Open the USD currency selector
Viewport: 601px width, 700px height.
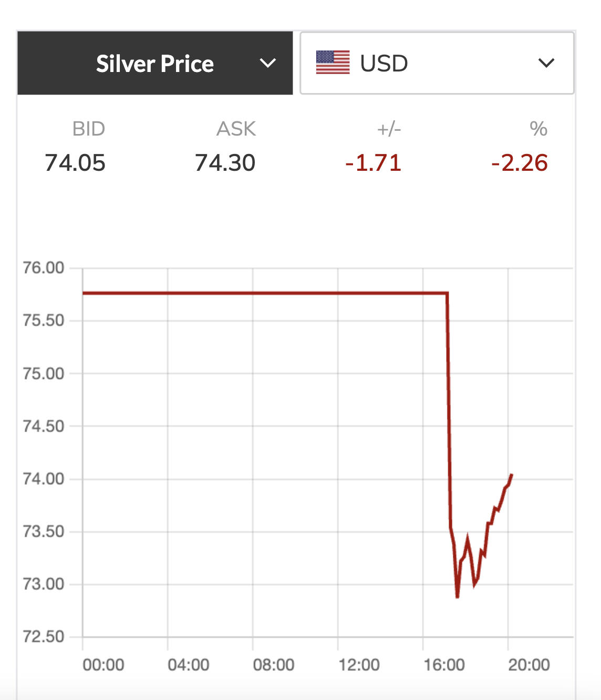coord(436,64)
